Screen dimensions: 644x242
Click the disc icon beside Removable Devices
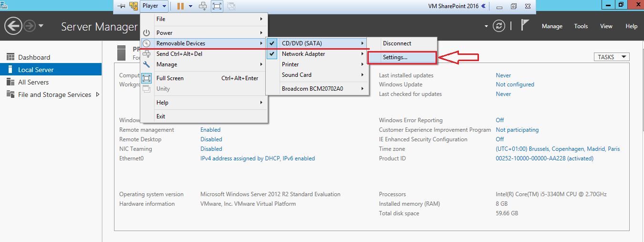pos(147,43)
